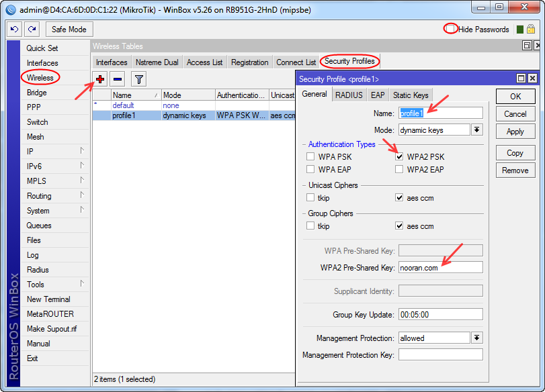
Task: Sort by the Mode column header
Action: coord(188,95)
